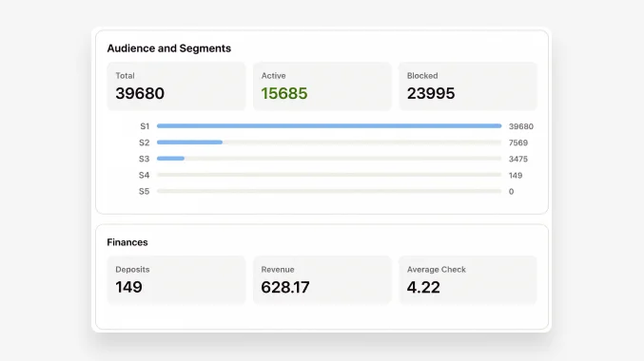Click the S3 segment progress bar
Image resolution: width=644 pixels, height=361 pixels.
(x=329, y=159)
